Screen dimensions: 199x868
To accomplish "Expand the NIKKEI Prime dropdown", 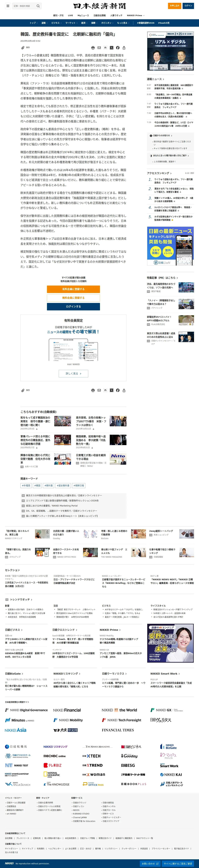I will pos(136,16).
